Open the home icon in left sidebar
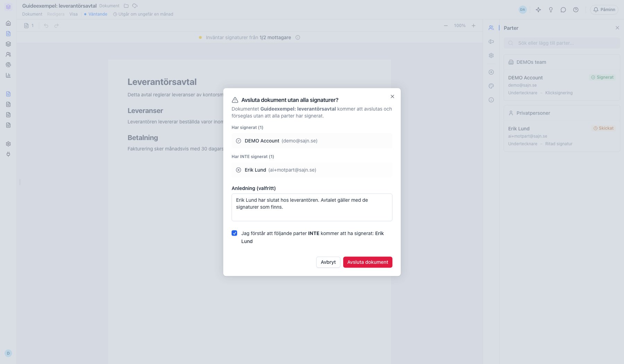 click(x=8, y=23)
